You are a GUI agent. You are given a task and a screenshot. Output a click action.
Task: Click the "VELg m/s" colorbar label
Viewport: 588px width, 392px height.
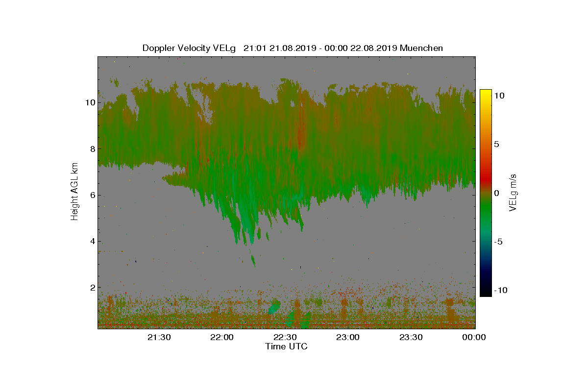[x=513, y=192]
